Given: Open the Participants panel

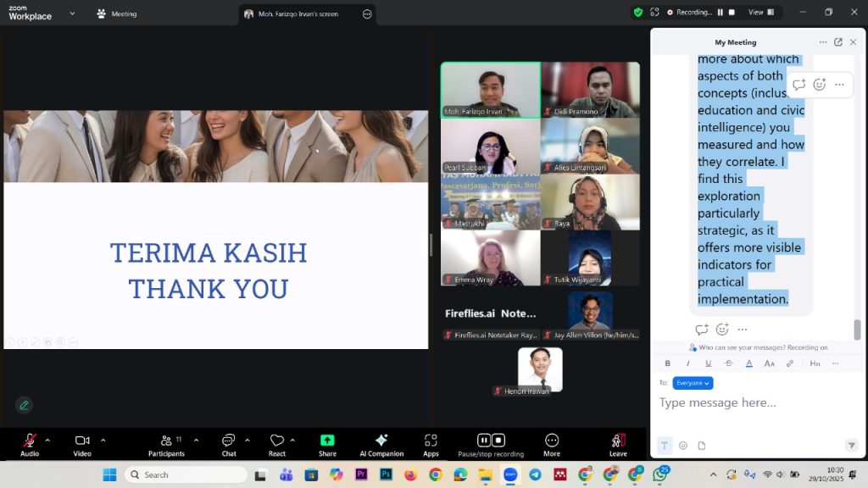Looking at the screenshot, I should click(x=167, y=441).
